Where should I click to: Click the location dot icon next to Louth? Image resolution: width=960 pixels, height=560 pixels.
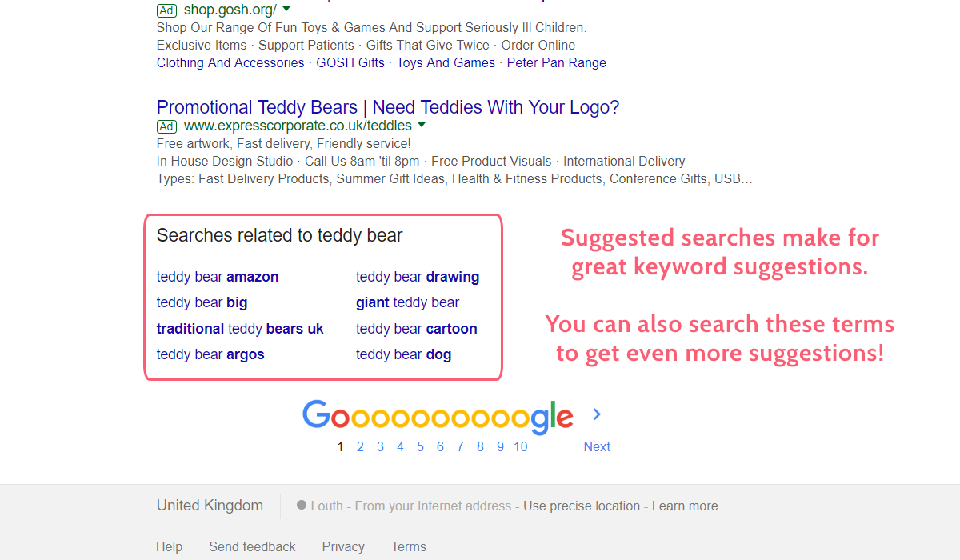tap(302, 505)
